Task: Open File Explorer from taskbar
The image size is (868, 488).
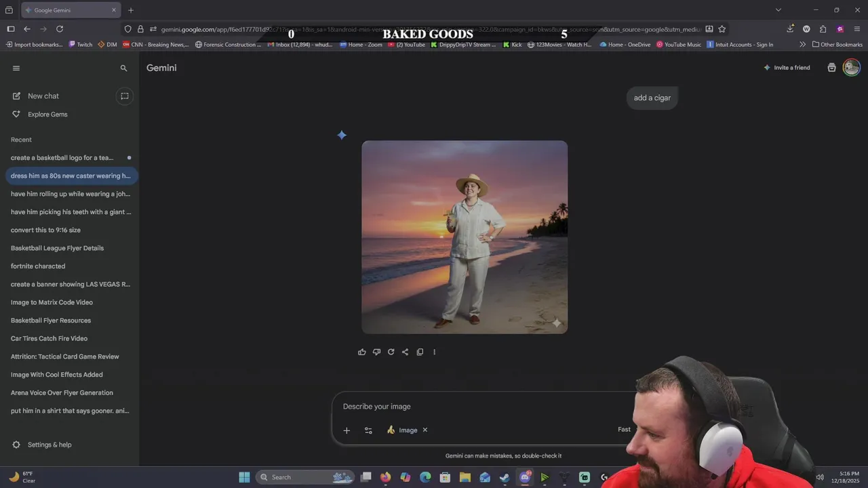Action: 465,477
